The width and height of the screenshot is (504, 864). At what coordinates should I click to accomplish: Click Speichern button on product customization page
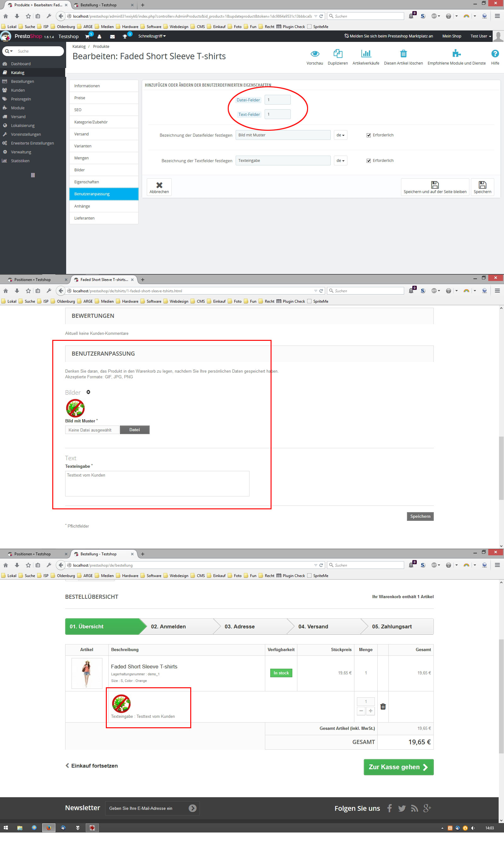click(x=420, y=516)
